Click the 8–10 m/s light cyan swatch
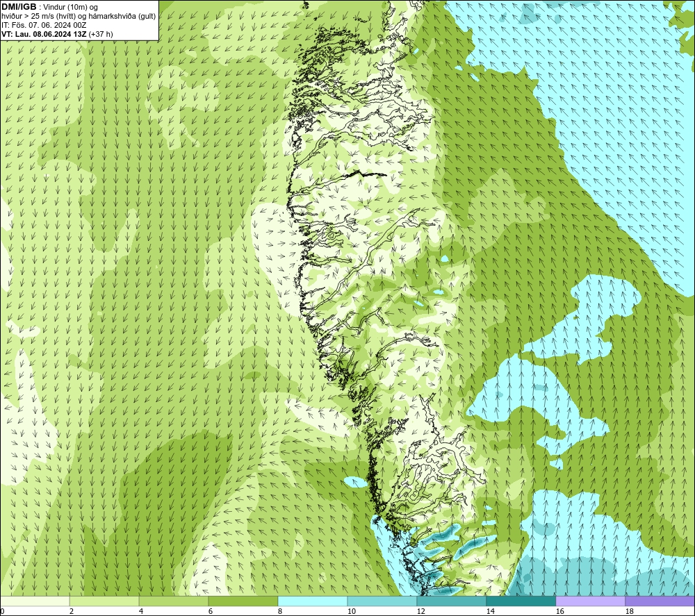The width and height of the screenshot is (695, 616). (x=313, y=601)
